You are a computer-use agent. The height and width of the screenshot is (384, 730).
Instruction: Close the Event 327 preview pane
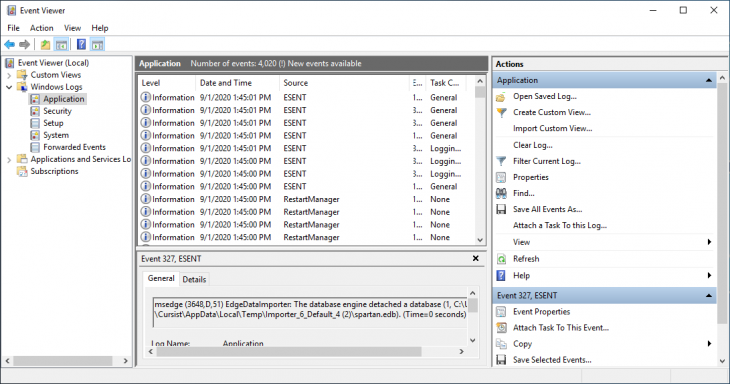point(475,258)
